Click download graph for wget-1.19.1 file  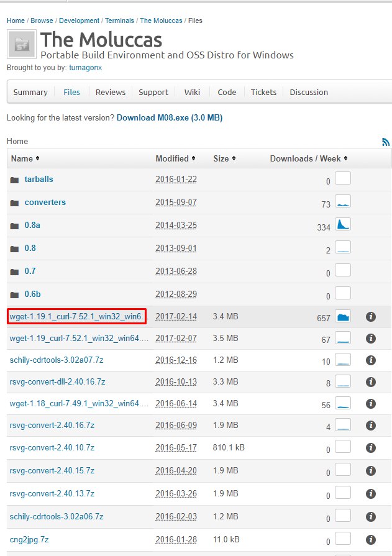pyautogui.click(x=343, y=316)
